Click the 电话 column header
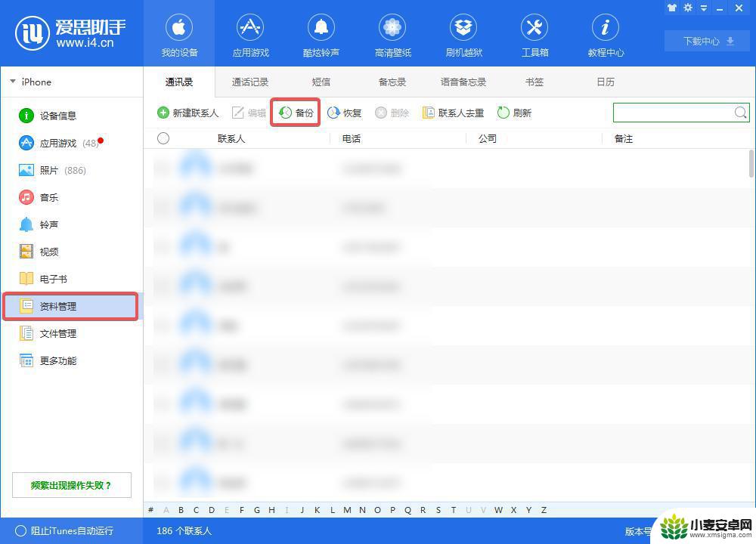 tap(352, 139)
